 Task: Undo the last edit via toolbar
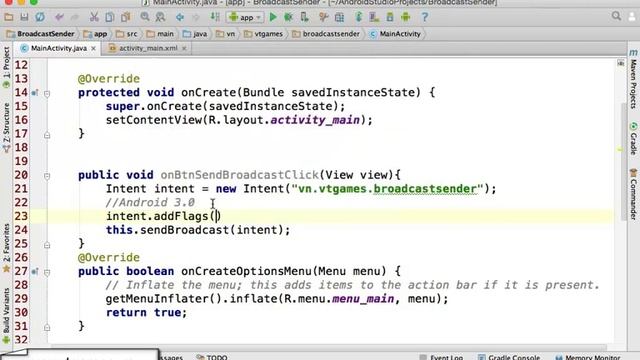[59, 17]
